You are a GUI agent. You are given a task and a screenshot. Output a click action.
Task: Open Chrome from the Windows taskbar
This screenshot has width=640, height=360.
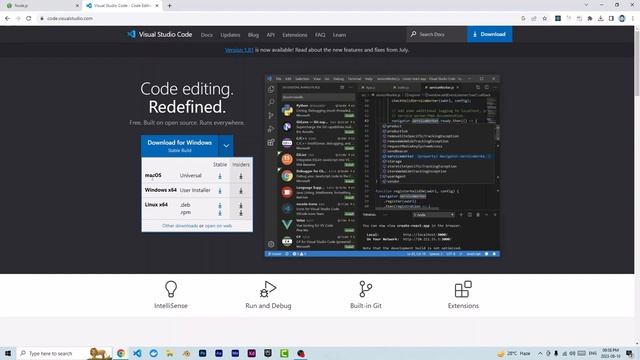coord(121,353)
